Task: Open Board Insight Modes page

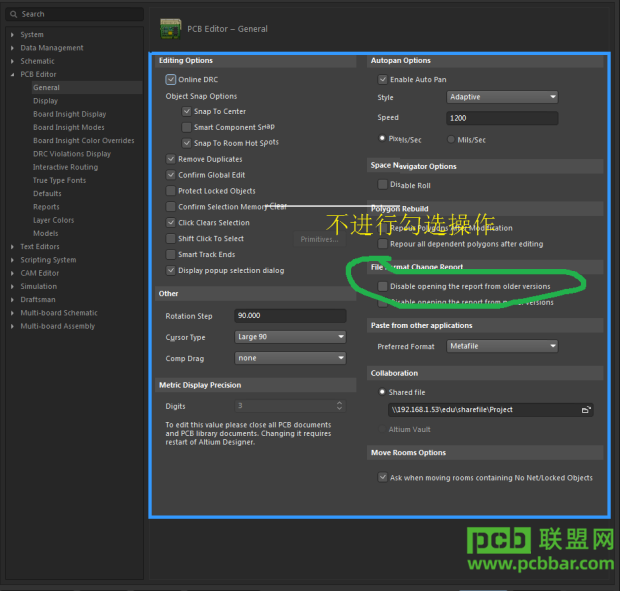Action: [69, 127]
